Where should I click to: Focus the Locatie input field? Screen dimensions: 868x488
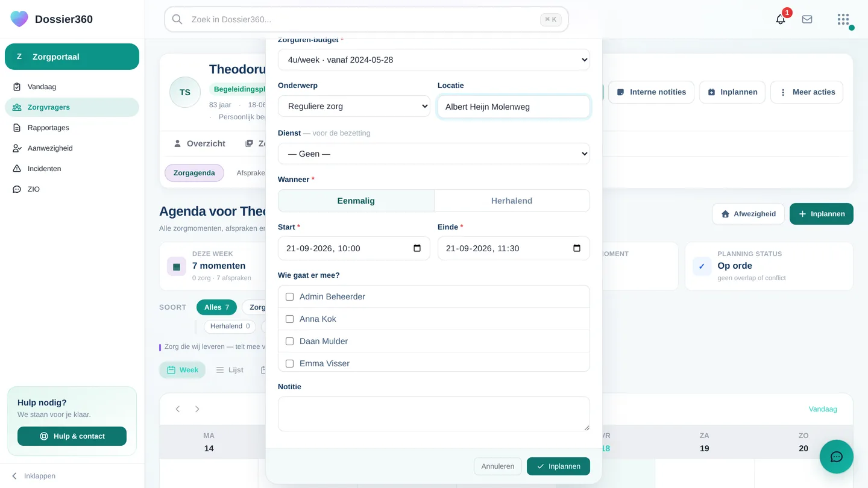click(514, 107)
